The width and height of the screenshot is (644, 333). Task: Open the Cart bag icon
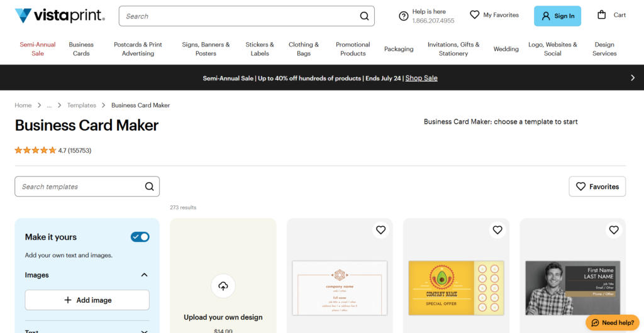[x=602, y=14]
